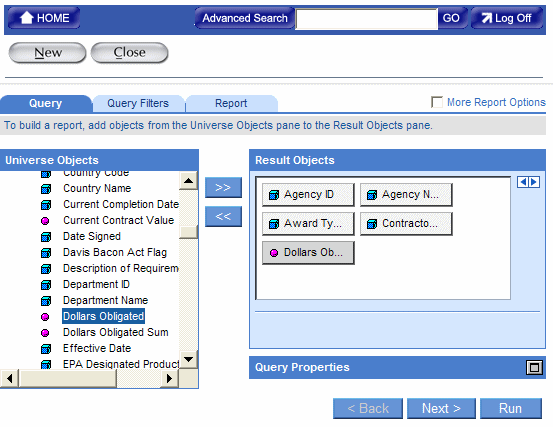The height and width of the screenshot is (427, 553).
Task: Click Universe Objects scroll up arrow
Action: (x=188, y=181)
